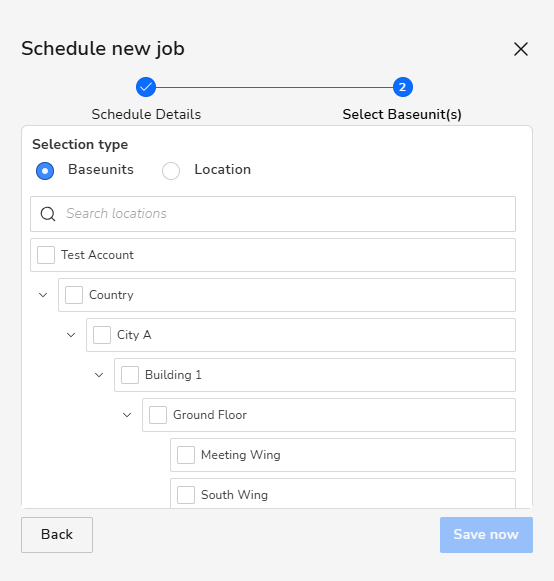554x581 pixels.
Task: Collapse the Building 1 node
Action: click(x=99, y=375)
